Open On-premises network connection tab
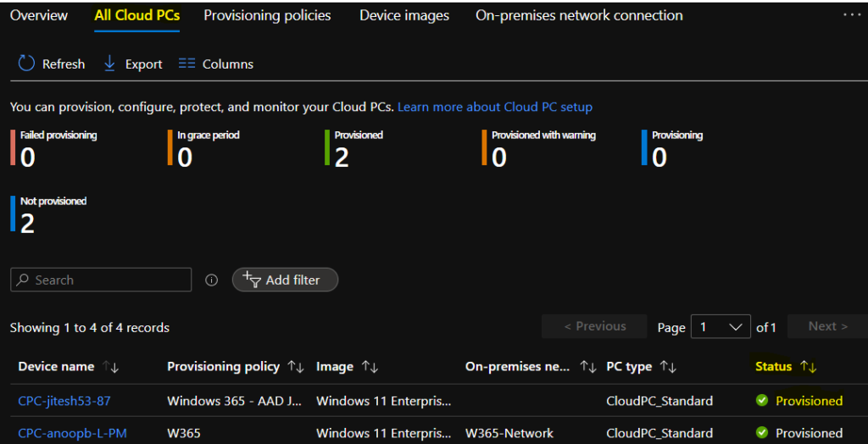Viewport: 868px width, 444px height. [579, 15]
